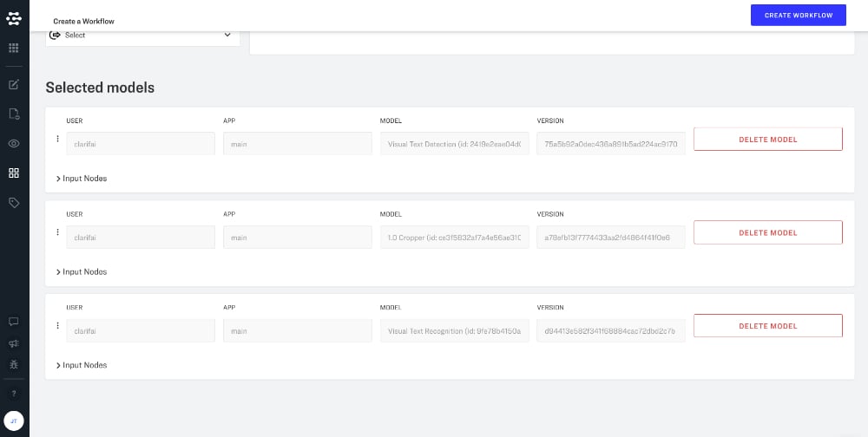Click the tag icon in sidebar
The image size is (868, 437).
pyautogui.click(x=14, y=202)
